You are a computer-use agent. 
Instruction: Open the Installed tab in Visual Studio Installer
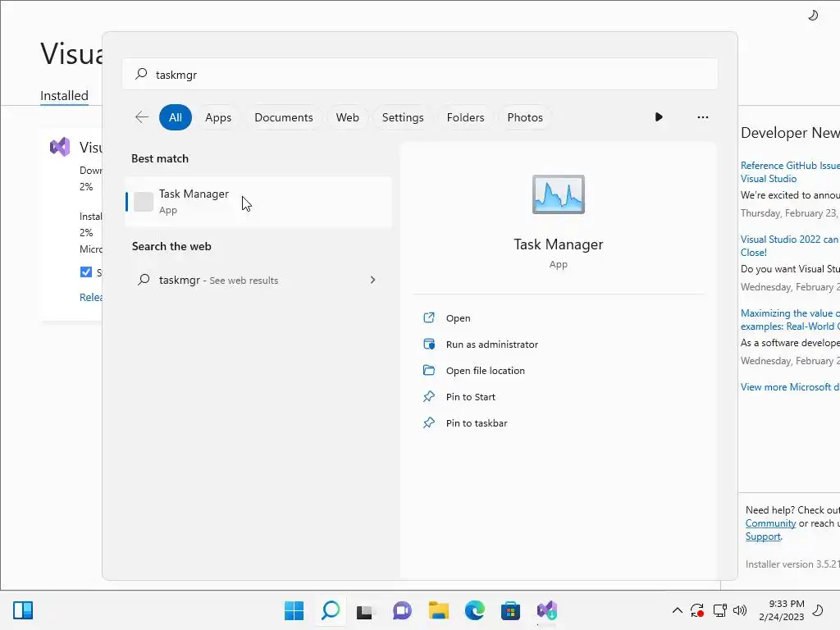click(64, 95)
